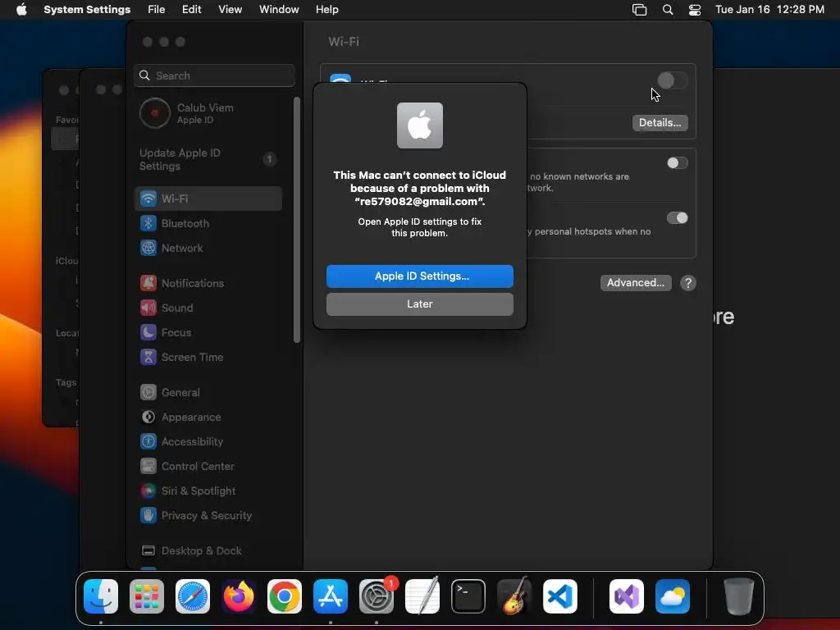Click Stage Manager icon in menu bar

(640, 10)
